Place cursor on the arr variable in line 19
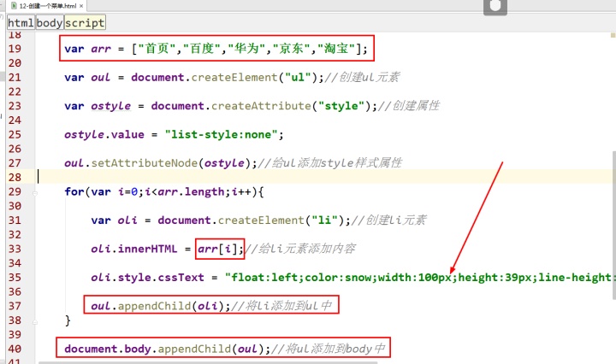 (x=101, y=49)
